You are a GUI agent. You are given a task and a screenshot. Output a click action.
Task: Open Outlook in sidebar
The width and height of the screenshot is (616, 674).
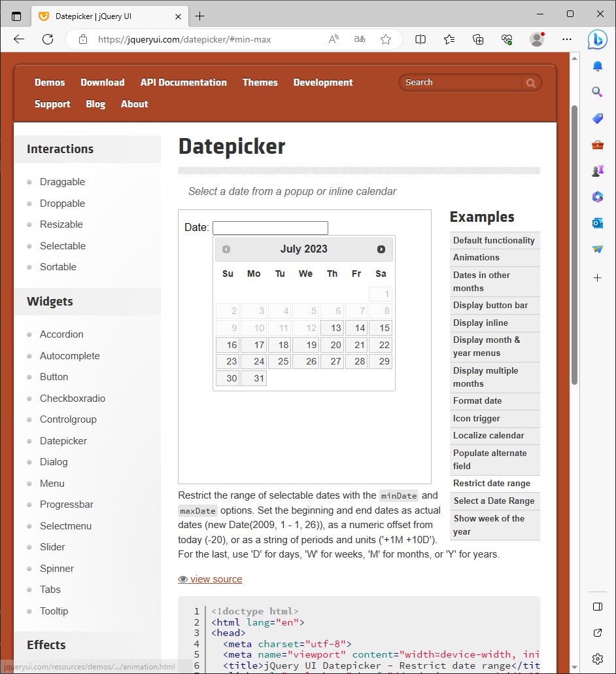[598, 223]
